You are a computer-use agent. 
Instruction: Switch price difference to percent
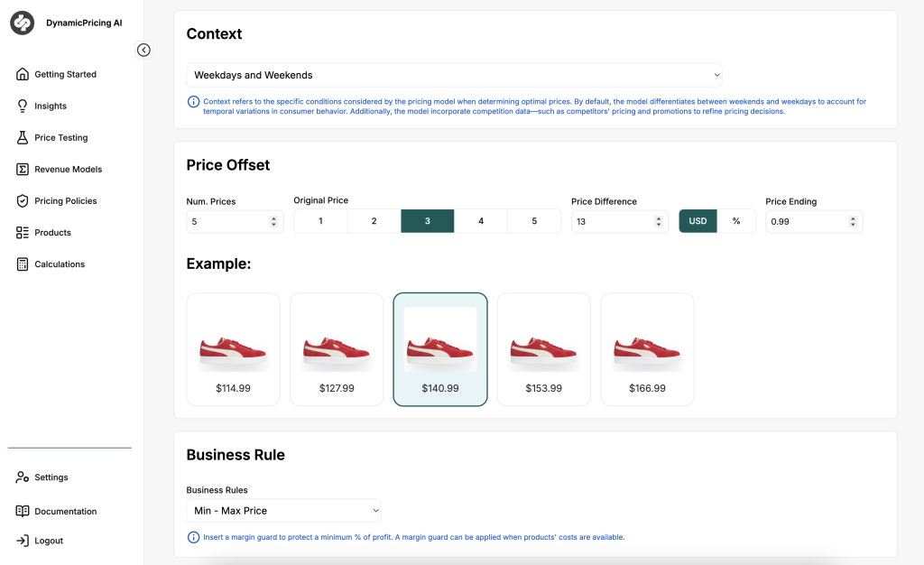(x=736, y=221)
